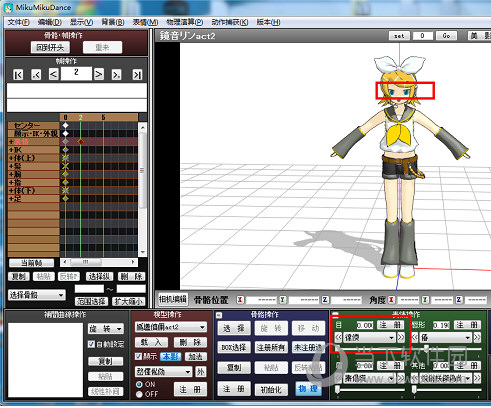Click Y label of bone position
Image resolution: width=491 pixels, height=408 pixels.
282,300
